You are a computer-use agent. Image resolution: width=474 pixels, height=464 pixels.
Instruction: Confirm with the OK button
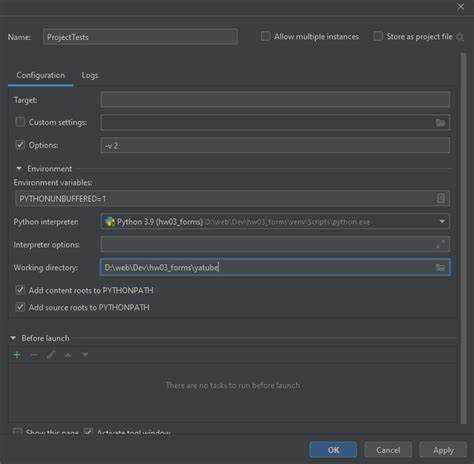[333, 450]
